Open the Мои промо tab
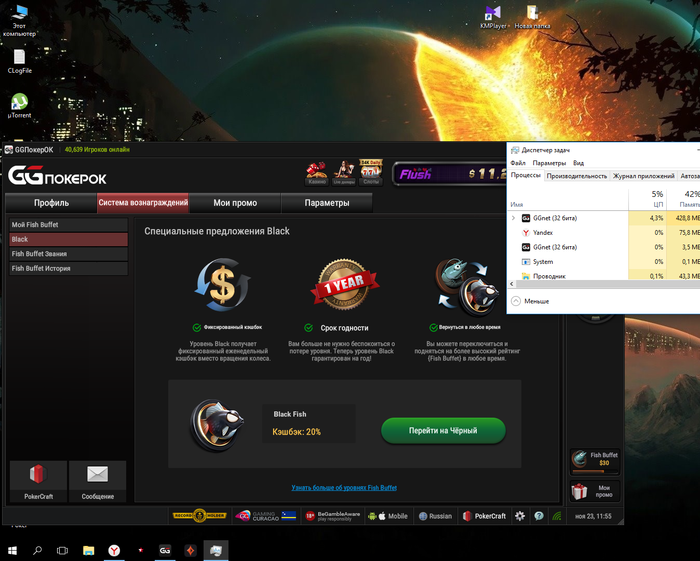The image size is (700, 561). 235,203
